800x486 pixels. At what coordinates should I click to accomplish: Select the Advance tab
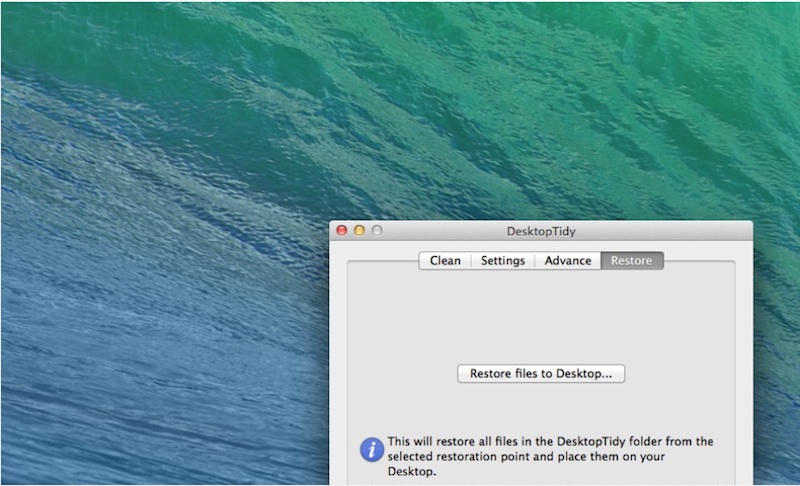pos(567,261)
